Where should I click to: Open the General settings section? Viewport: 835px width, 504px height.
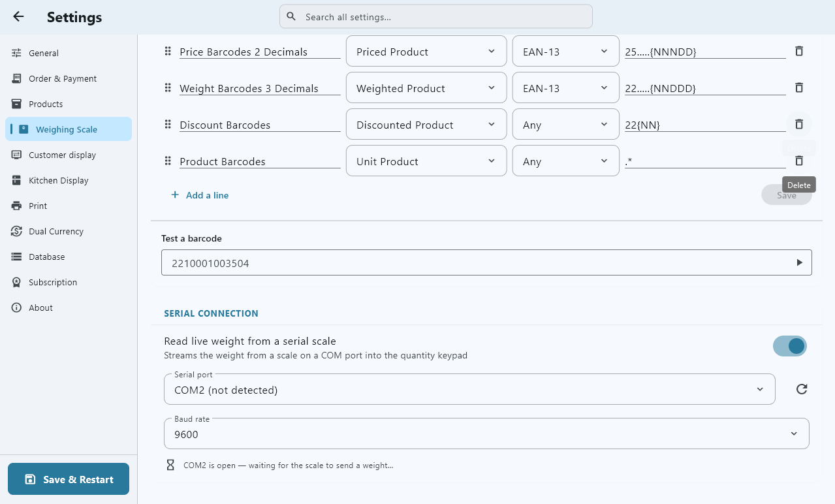69,53
